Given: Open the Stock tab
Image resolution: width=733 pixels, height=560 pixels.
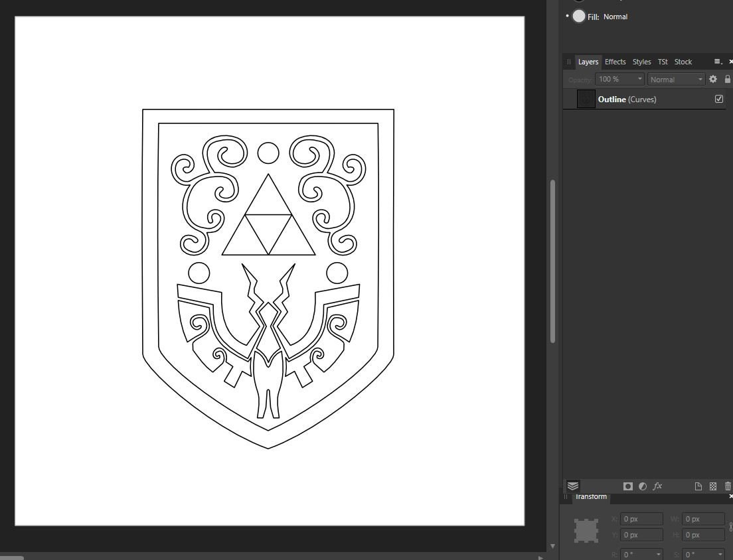Looking at the screenshot, I should (x=683, y=61).
